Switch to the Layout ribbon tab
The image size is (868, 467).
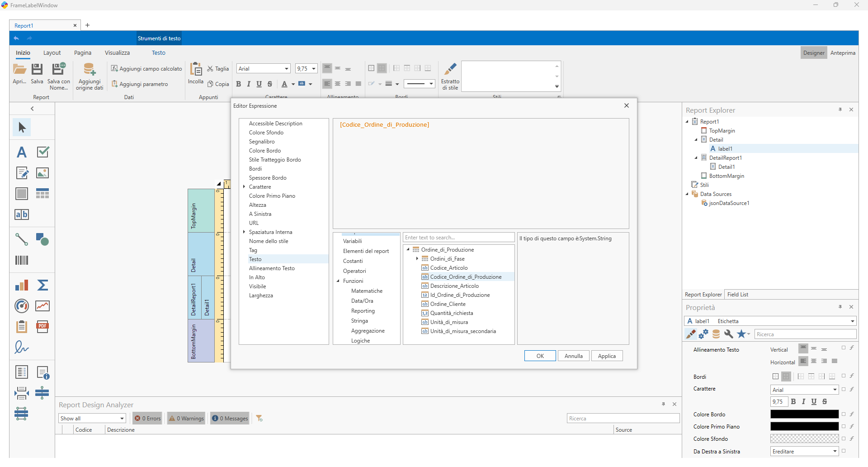click(52, 53)
